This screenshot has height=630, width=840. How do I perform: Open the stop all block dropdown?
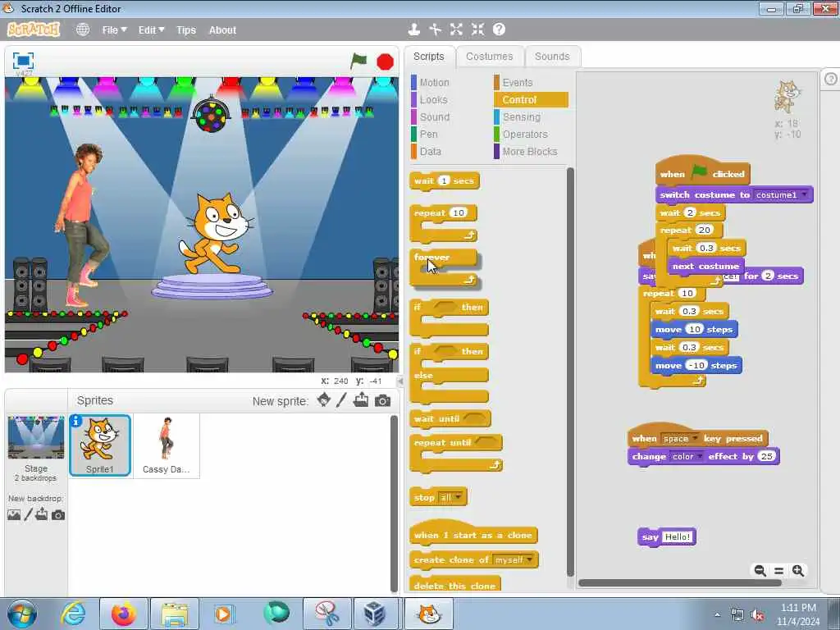click(458, 498)
